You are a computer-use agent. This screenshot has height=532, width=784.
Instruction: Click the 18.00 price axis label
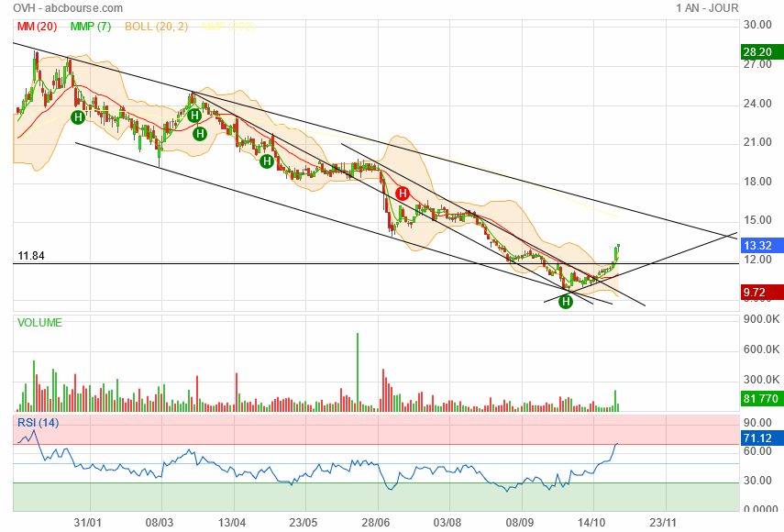pyautogui.click(x=757, y=182)
